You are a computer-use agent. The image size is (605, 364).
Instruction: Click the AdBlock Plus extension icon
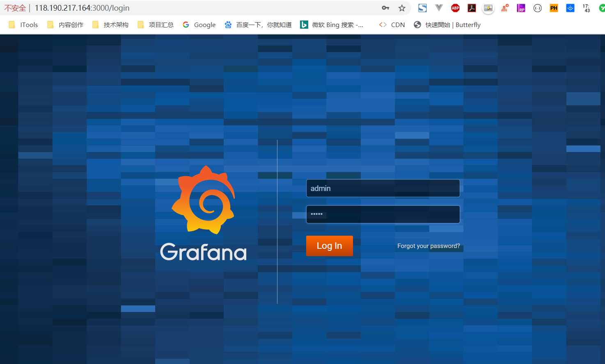(x=455, y=8)
